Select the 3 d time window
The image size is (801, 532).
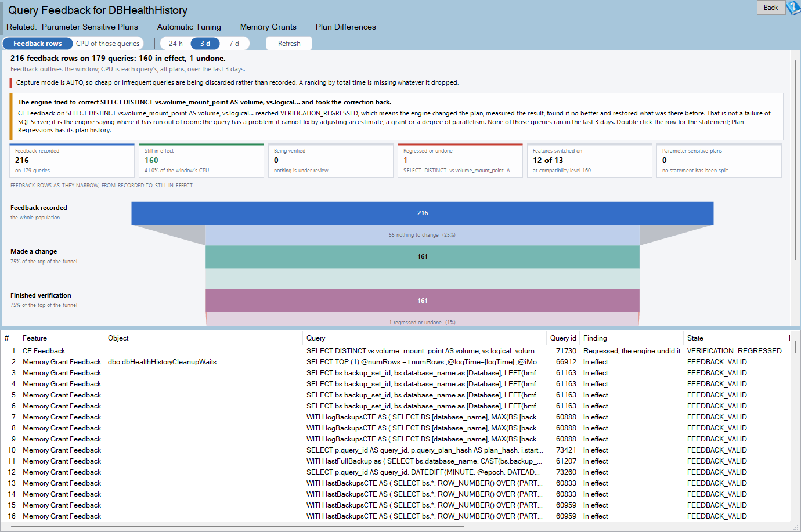[x=205, y=44]
